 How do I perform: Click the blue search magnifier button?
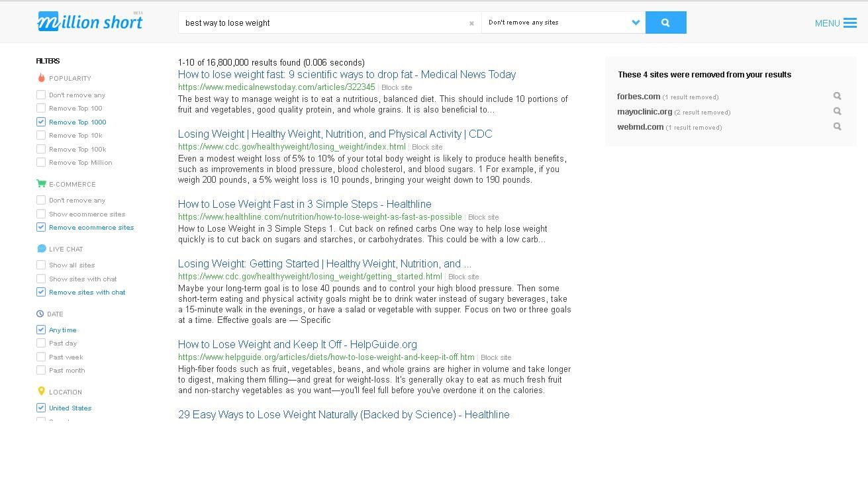[x=665, y=23]
